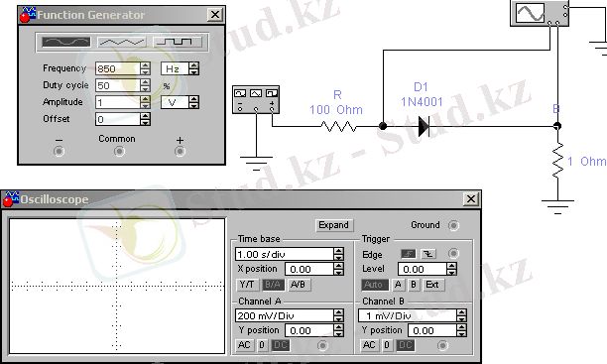Click the Expand button on oscilloscope
The image size is (607, 364).
(x=333, y=225)
